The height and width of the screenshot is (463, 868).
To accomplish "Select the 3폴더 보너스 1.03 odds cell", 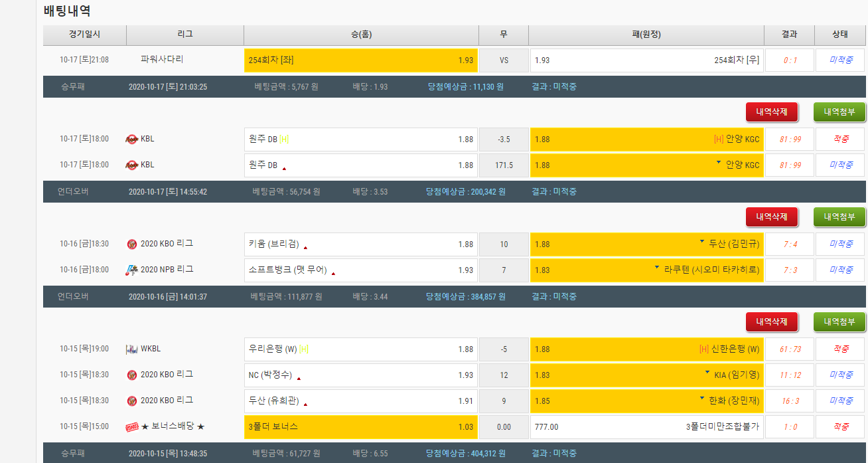I will [361, 427].
